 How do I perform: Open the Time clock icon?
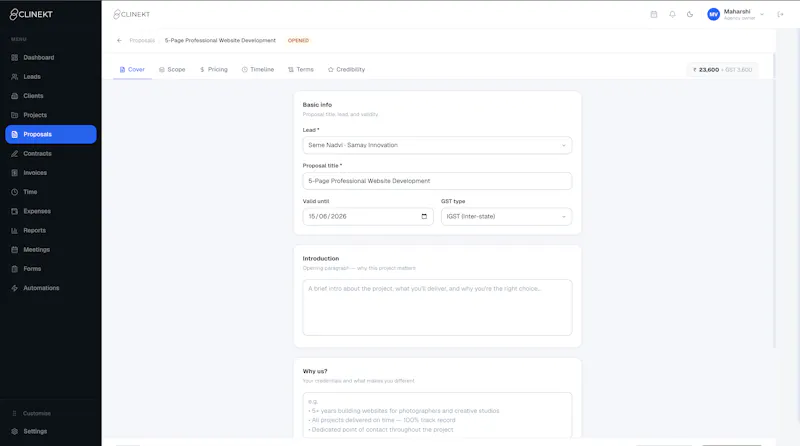(x=14, y=192)
